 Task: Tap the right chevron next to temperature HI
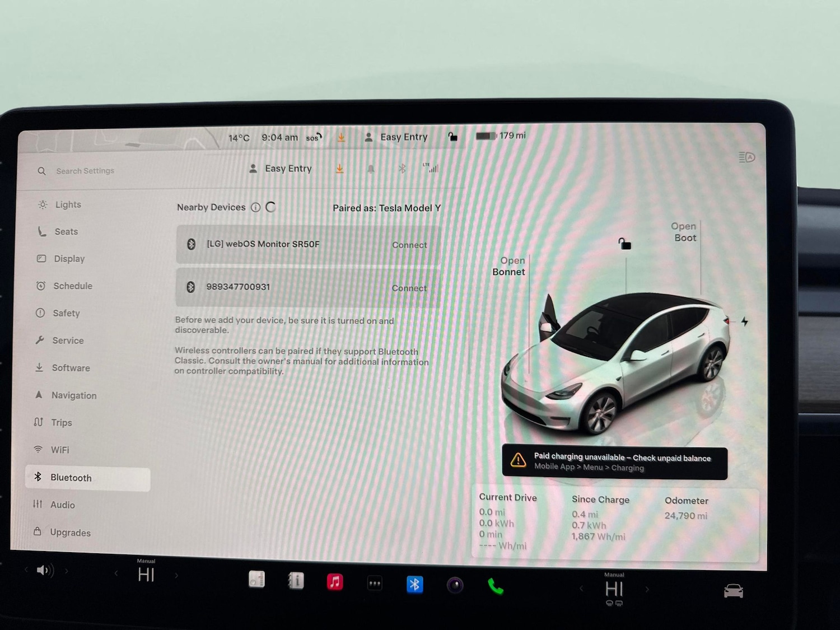[x=176, y=575]
